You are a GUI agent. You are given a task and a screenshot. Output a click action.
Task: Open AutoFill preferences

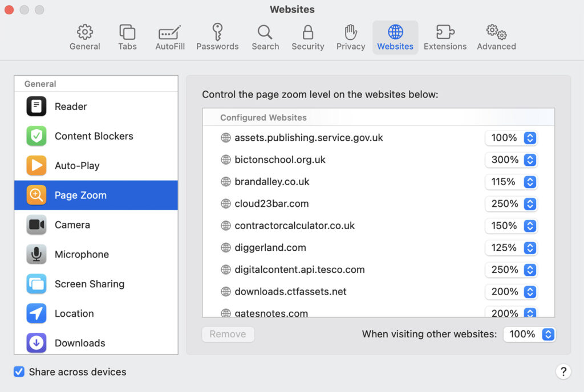169,37
